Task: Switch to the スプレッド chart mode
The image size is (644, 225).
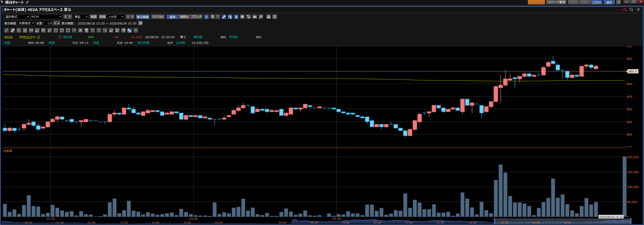Action: pyautogui.click(x=196, y=17)
